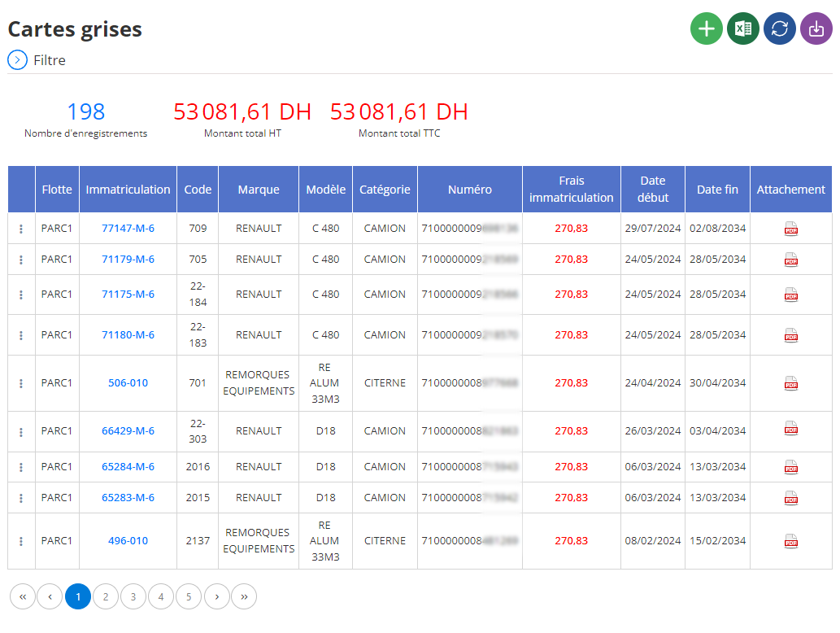Click the purple download import icon
The height and width of the screenshot is (633, 840).
[x=816, y=28]
